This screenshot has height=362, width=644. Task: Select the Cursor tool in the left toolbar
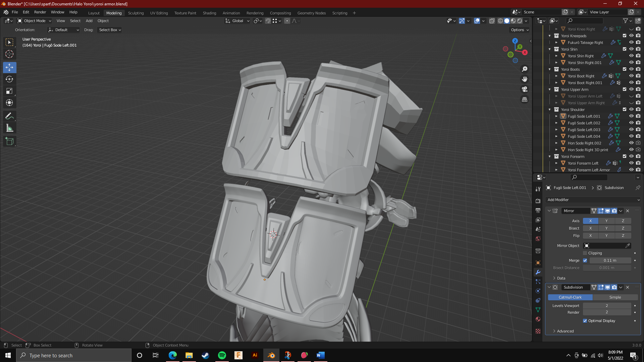(9, 54)
